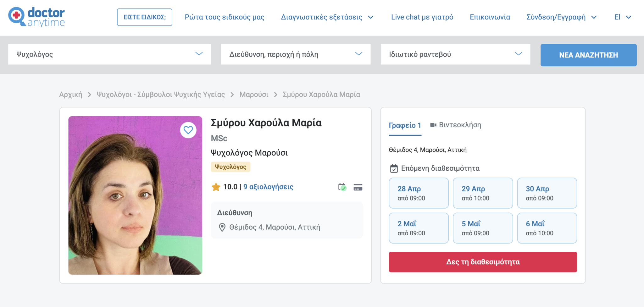The height and width of the screenshot is (307, 644).
Task: Switch to the Γραφείο 1 tab
Action: pyautogui.click(x=405, y=125)
